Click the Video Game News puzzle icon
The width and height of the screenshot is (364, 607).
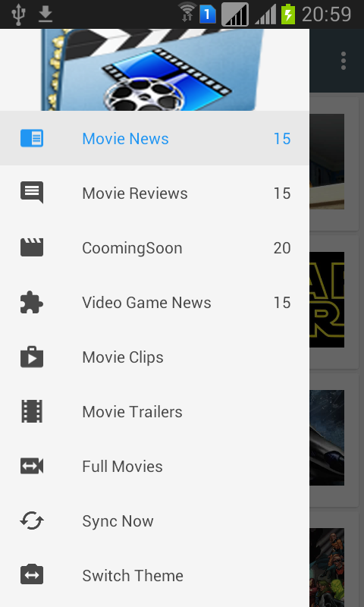(32, 302)
